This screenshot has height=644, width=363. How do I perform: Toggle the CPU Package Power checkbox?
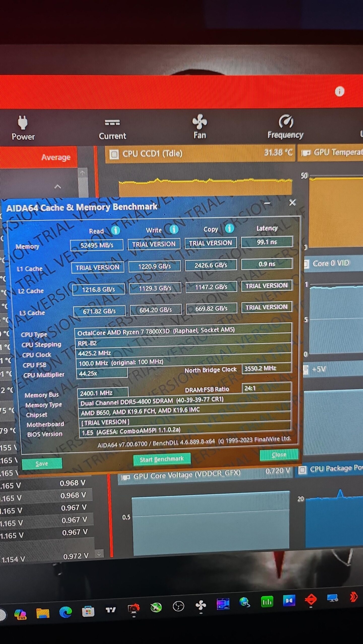302,470
